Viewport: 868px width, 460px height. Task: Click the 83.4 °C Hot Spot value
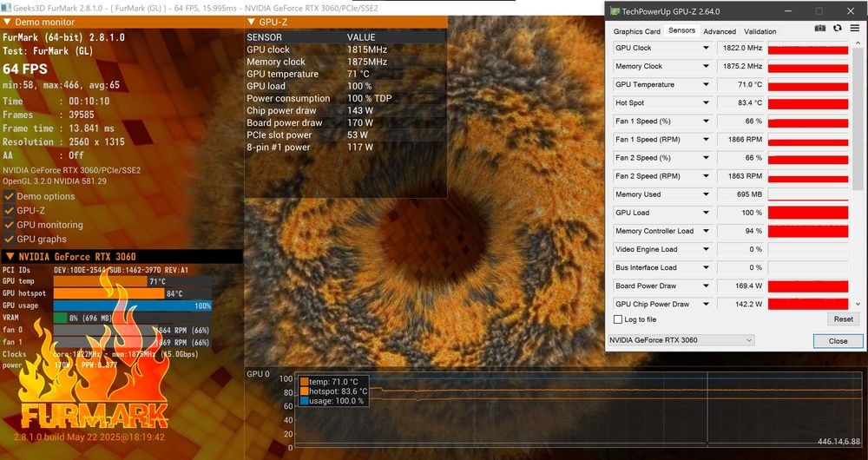748,103
